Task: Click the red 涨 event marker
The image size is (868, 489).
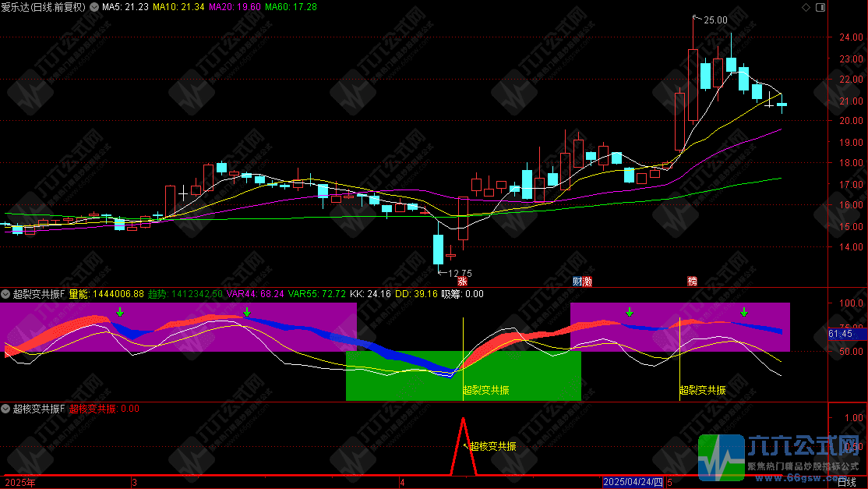Action: 462,281
